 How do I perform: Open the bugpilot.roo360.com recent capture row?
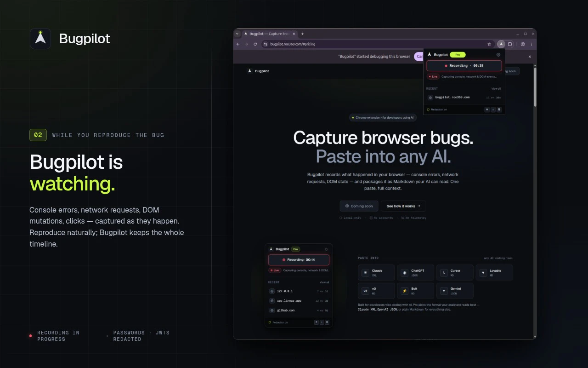click(x=464, y=98)
